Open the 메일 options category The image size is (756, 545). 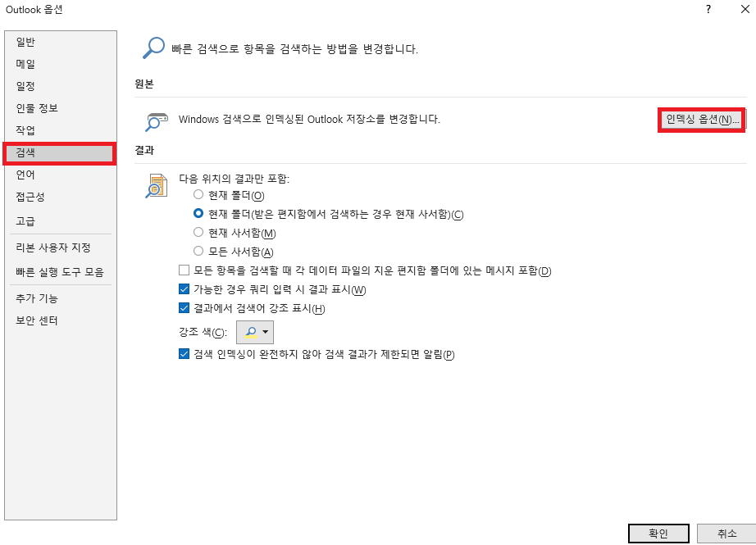pos(61,64)
